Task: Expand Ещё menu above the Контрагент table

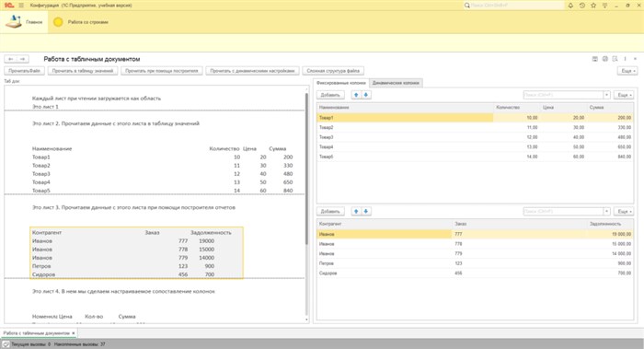Action: coord(624,211)
